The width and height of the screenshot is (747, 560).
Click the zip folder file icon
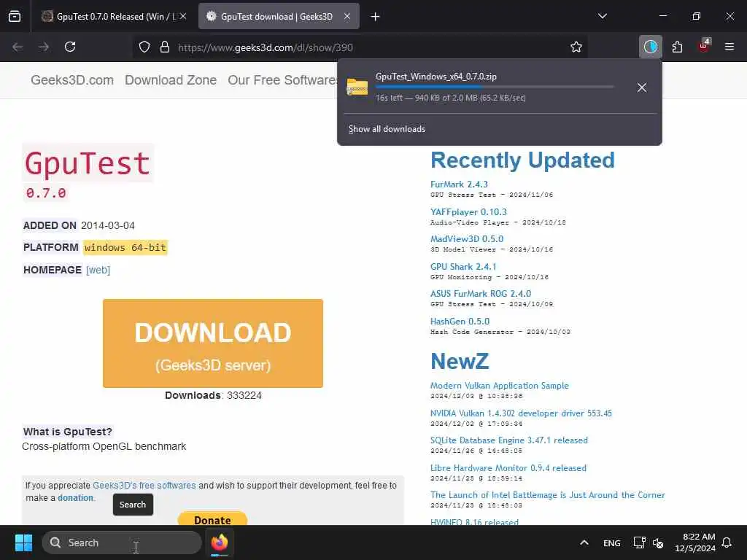[357, 87]
